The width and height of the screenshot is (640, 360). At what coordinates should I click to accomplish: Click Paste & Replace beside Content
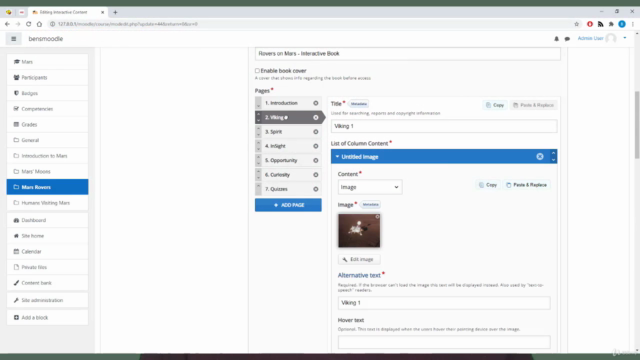(x=526, y=185)
